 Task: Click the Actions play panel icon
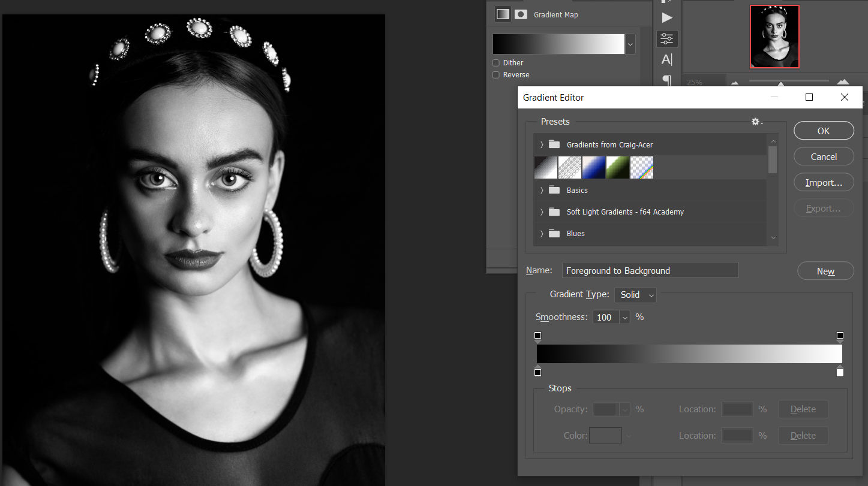[x=666, y=17]
